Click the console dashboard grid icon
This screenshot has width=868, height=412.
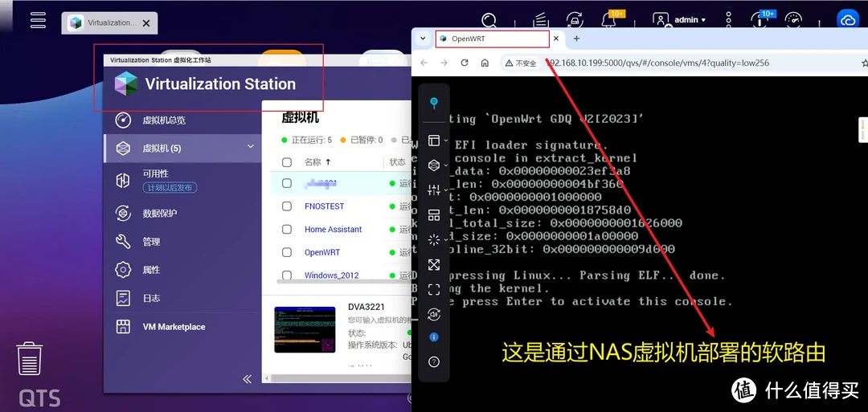click(434, 215)
